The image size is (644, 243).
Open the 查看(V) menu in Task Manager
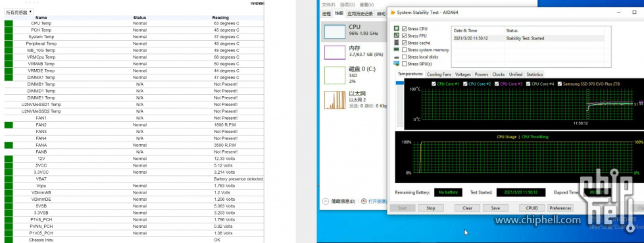[366, 5]
